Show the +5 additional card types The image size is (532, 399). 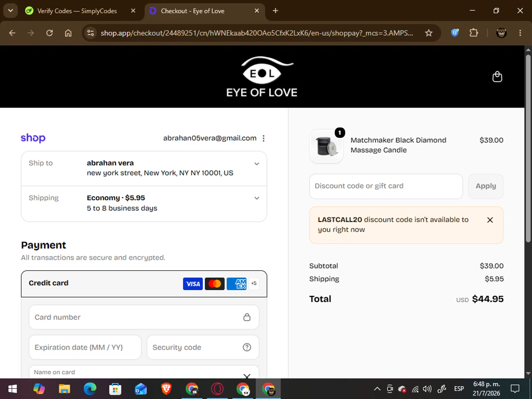(254, 283)
